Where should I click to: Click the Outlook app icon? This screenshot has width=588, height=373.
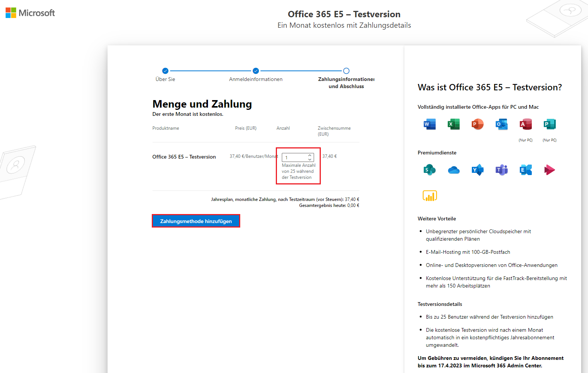click(501, 124)
